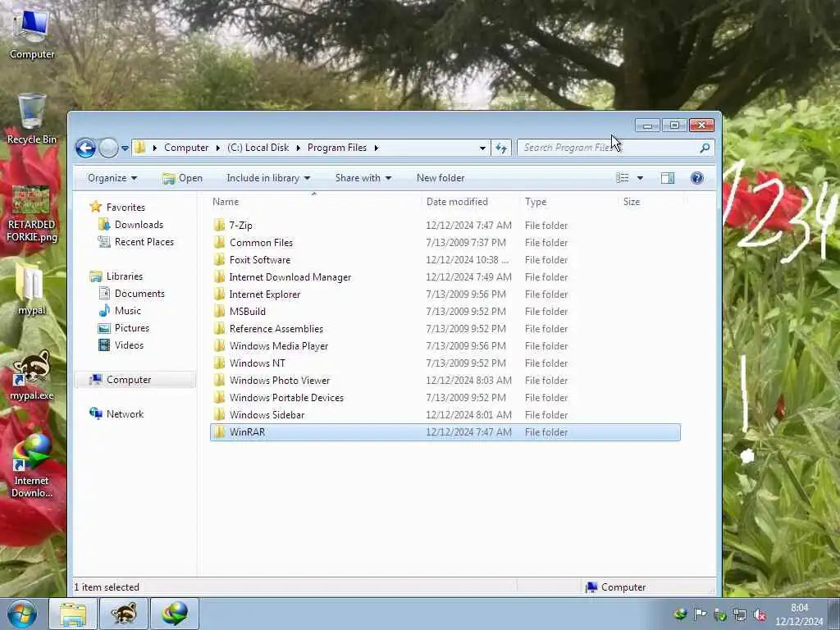
Task: Click the Forward navigation arrow
Action: click(108, 148)
